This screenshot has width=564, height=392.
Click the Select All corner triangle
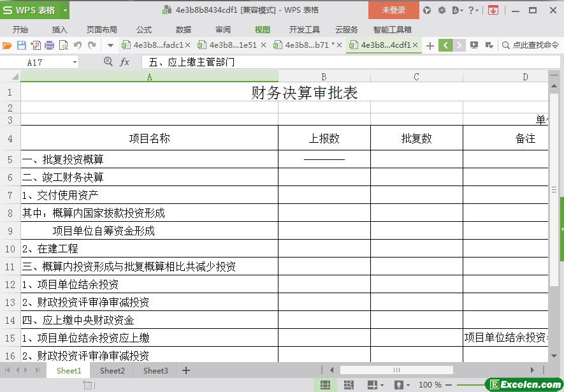click(x=15, y=76)
